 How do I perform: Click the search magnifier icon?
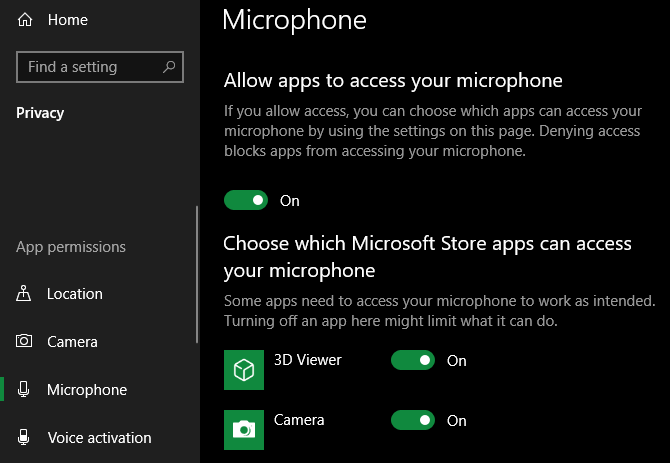click(x=170, y=67)
